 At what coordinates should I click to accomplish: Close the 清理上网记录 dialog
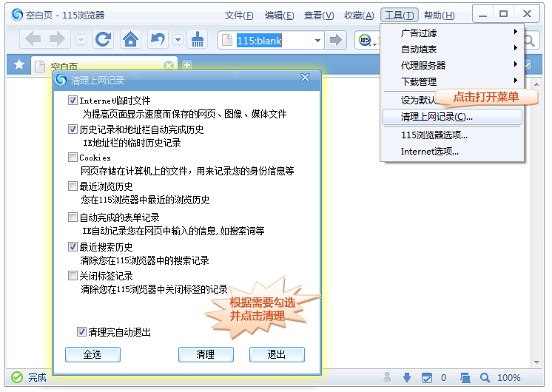click(x=305, y=78)
